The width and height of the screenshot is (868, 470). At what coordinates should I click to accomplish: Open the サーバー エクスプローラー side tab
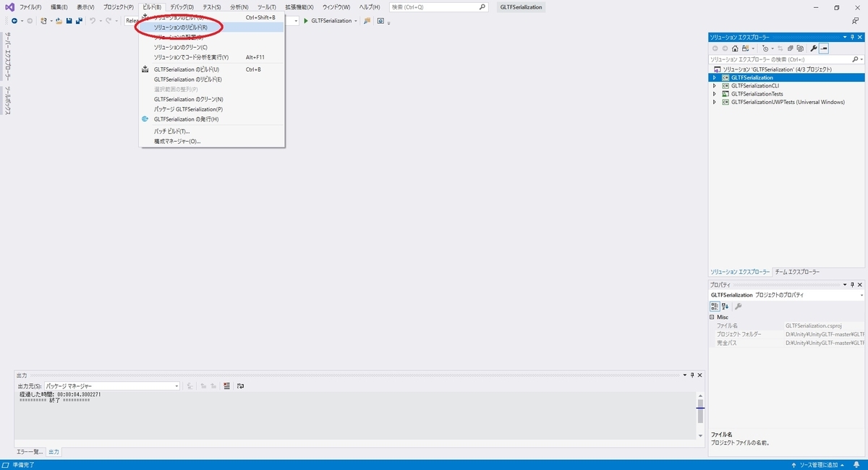[x=8, y=56]
